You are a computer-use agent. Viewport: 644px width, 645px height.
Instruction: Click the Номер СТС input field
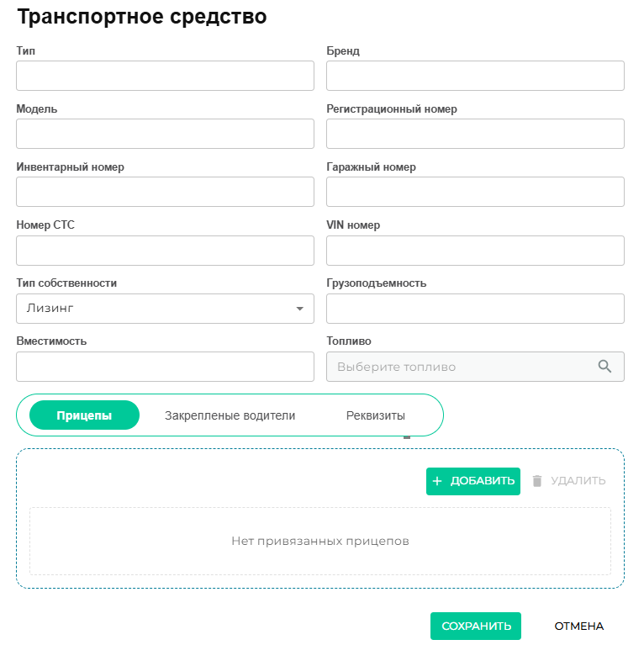click(x=165, y=251)
